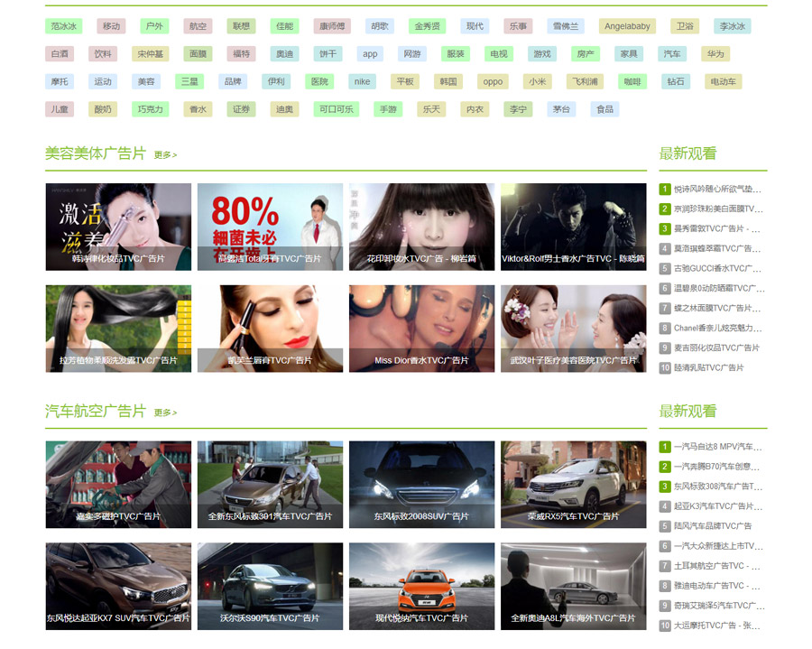Screen dimensions: 812x649
Task: Open the Angelababy tag
Action: 627,26
